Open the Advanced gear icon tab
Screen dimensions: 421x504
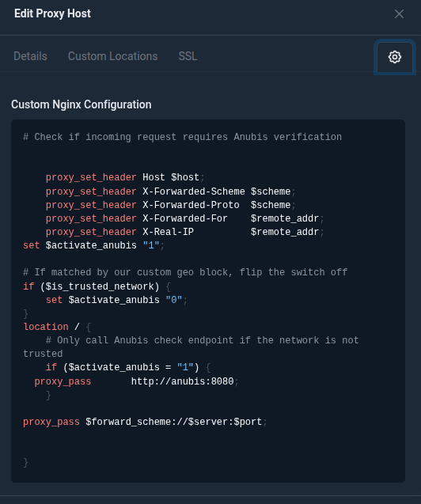(x=395, y=57)
